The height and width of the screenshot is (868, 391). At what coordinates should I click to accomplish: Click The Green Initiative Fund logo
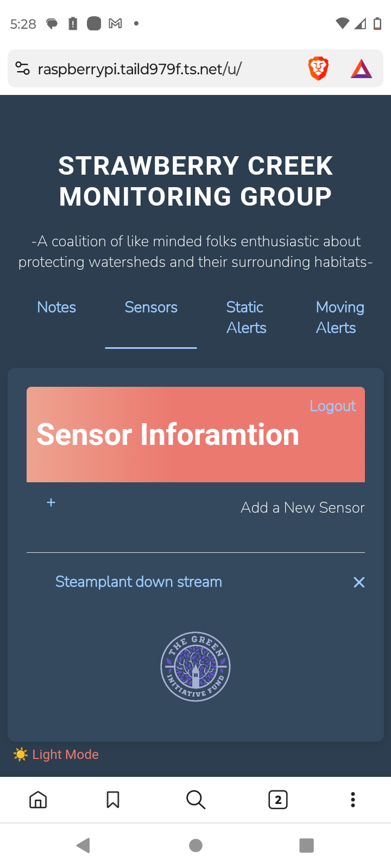195,667
